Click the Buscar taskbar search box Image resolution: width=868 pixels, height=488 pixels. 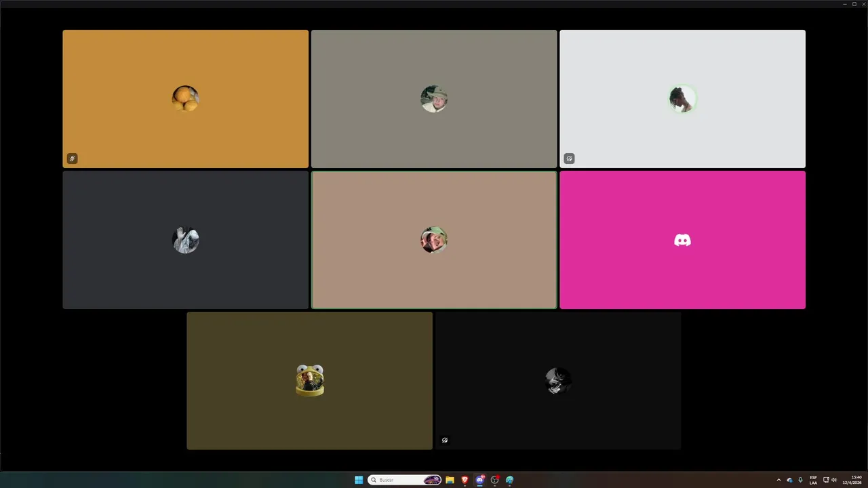405,480
